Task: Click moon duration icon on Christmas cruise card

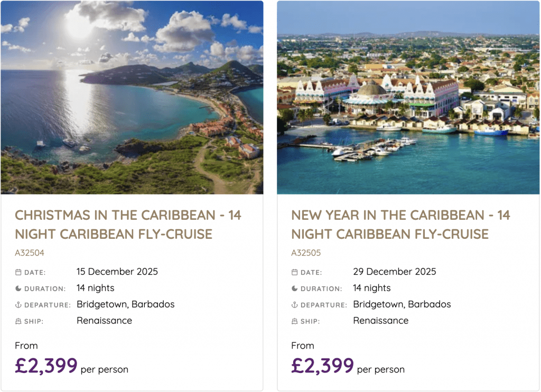Action: [18, 288]
